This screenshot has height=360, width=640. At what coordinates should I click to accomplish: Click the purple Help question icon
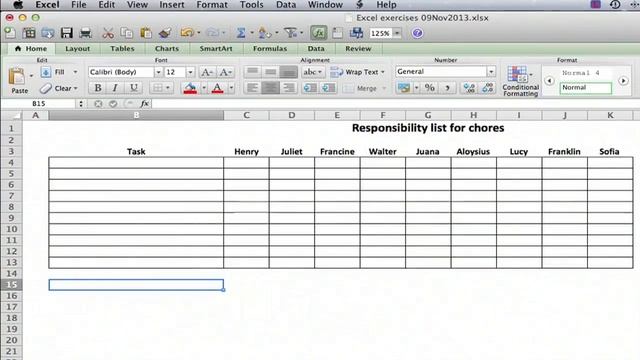[417, 33]
